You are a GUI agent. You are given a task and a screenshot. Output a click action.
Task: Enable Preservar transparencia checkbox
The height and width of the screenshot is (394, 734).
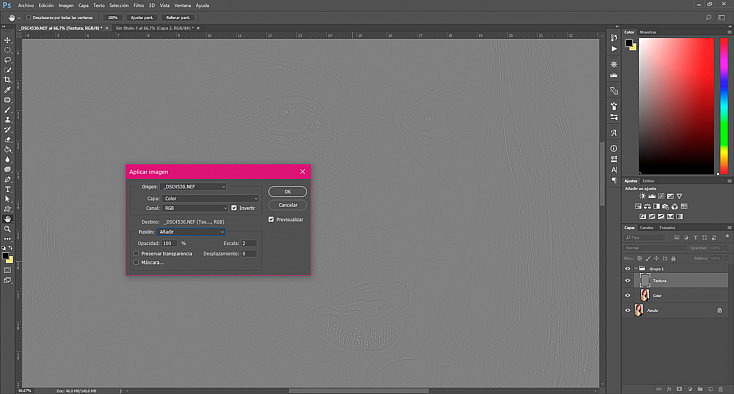click(136, 254)
